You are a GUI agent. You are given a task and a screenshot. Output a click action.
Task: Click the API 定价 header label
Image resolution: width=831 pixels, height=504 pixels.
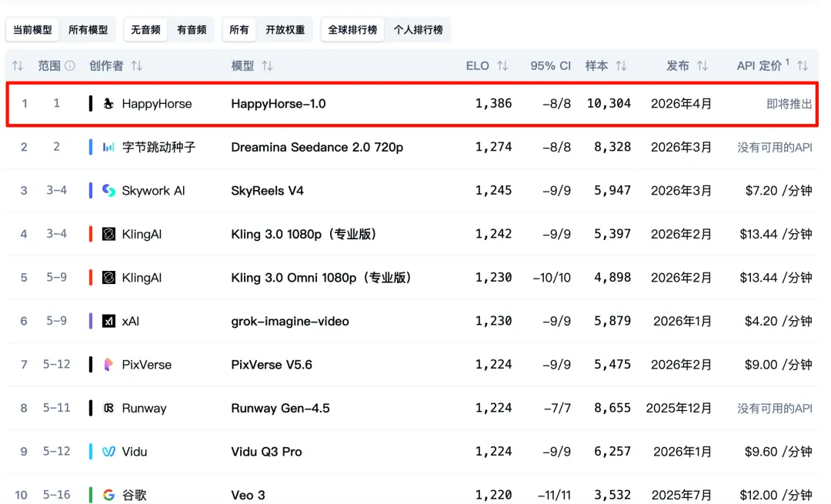[759, 65]
